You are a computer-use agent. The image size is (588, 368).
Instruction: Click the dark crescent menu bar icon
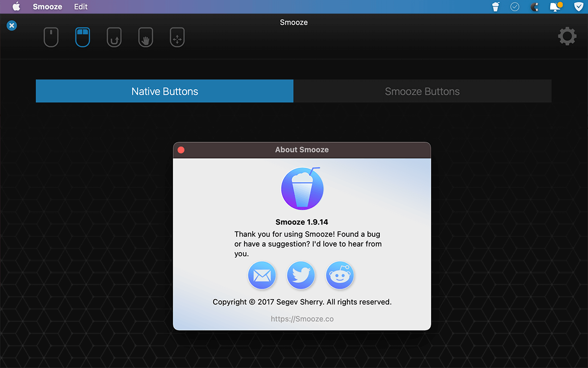click(535, 7)
